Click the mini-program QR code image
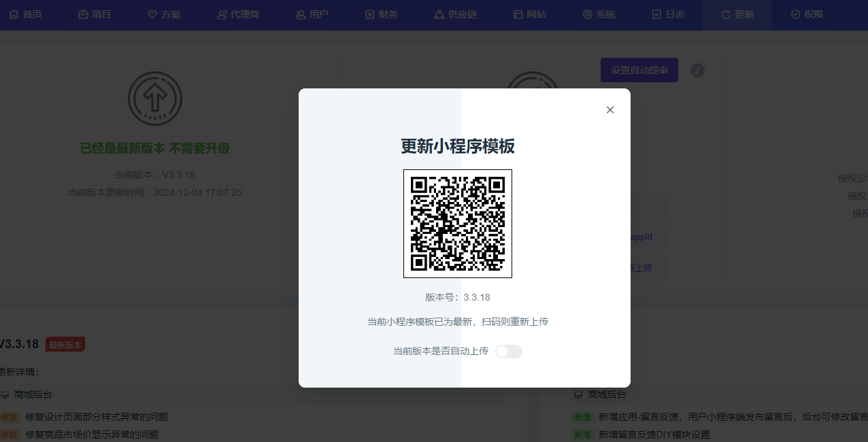Viewport: 868px width, 442px height. (457, 224)
